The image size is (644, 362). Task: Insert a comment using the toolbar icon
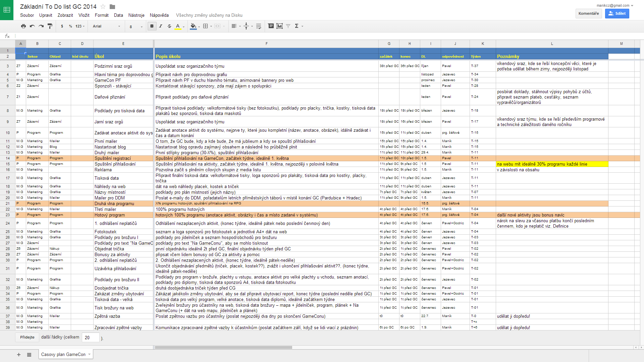click(271, 26)
